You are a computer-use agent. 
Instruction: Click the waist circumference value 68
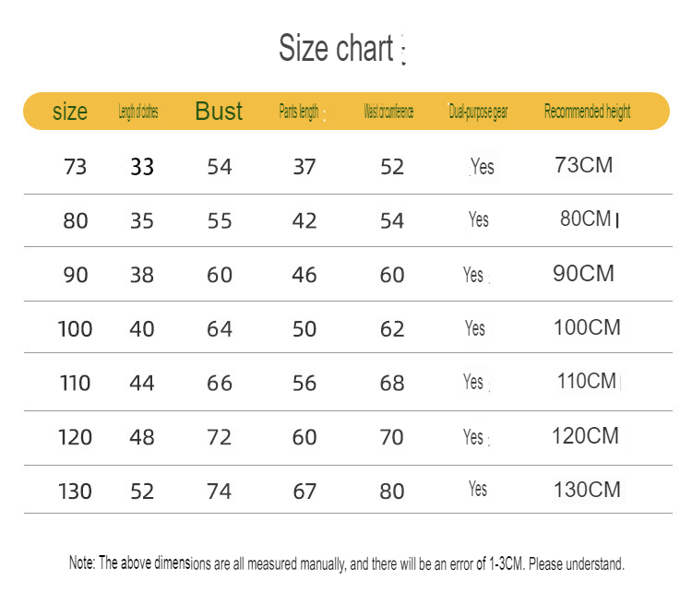[x=392, y=383]
